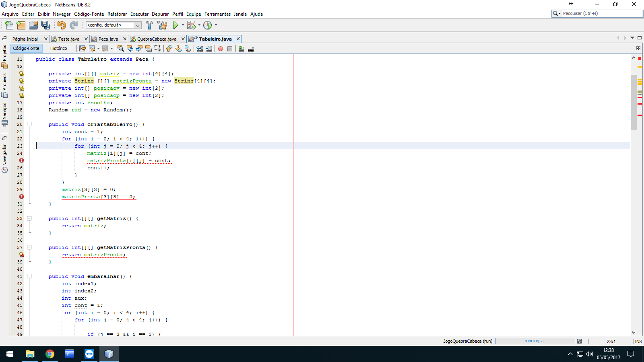Click the Save All icon
This screenshot has height=362, width=644.
tap(46, 25)
